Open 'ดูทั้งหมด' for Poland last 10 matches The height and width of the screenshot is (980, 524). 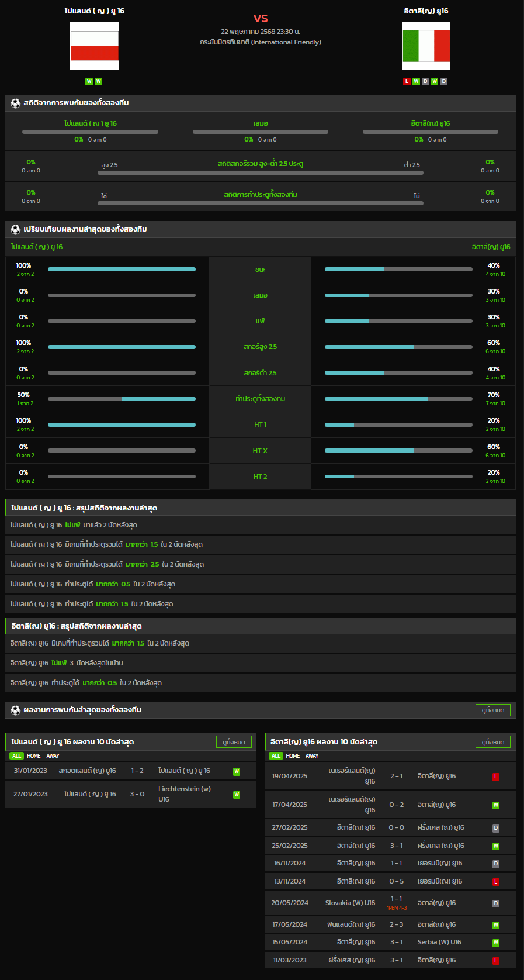[234, 742]
